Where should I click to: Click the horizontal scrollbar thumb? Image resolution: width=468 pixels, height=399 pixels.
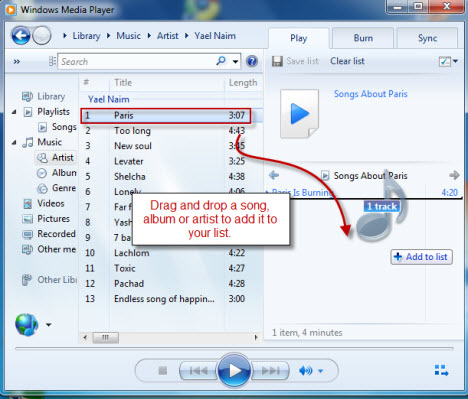tap(105, 338)
